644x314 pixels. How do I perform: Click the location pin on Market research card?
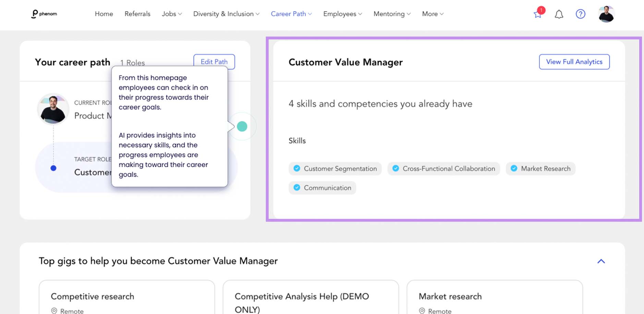422,311
